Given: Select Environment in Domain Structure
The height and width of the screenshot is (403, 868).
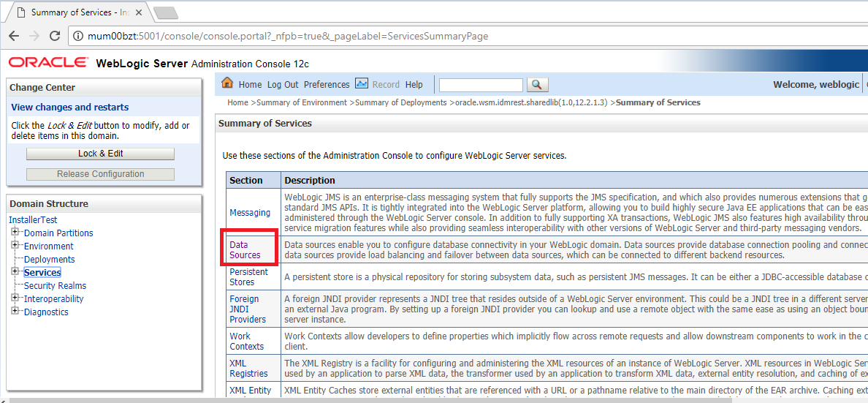Looking at the screenshot, I should pyautogui.click(x=49, y=246).
